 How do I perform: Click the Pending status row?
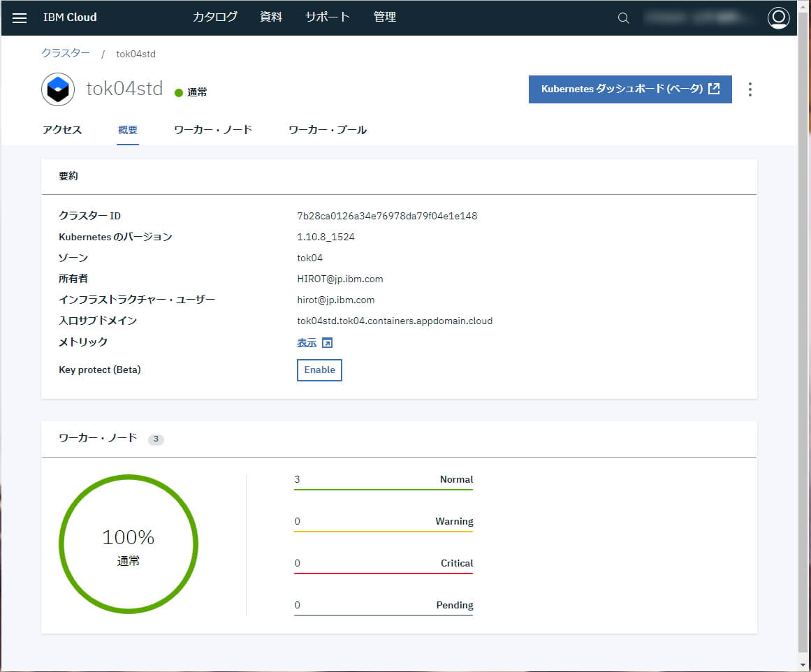[383, 607]
